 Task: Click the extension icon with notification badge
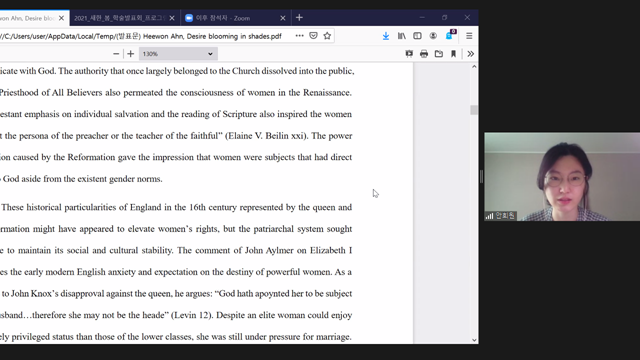pos(450,35)
